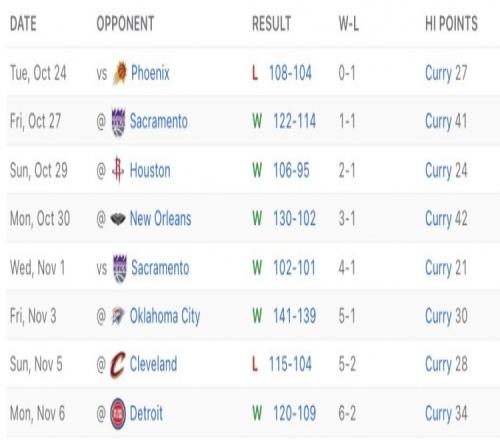Click the Kings logo in Nov 1 row
500x440 pixels.
coord(120,268)
